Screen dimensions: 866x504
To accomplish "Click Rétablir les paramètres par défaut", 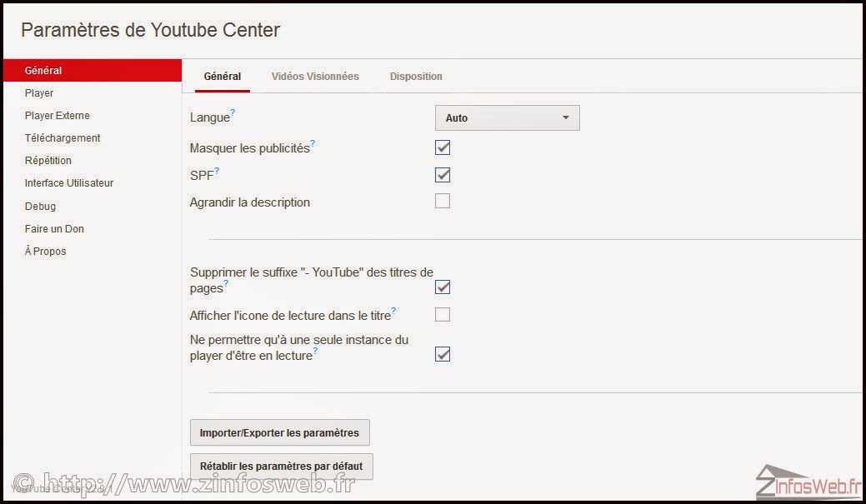I will pyautogui.click(x=281, y=467).
